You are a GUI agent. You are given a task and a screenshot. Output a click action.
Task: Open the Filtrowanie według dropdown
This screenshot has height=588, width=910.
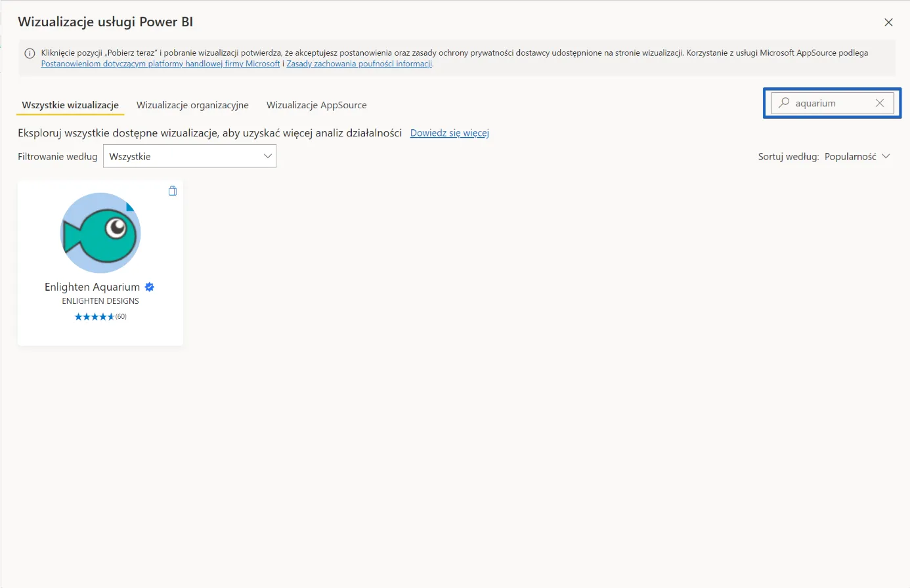[x=190, y=156]
